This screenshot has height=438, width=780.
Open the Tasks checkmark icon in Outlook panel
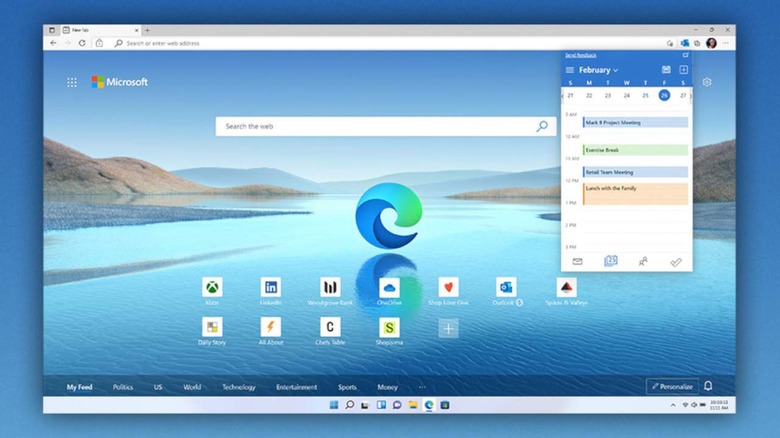[676, 261]
